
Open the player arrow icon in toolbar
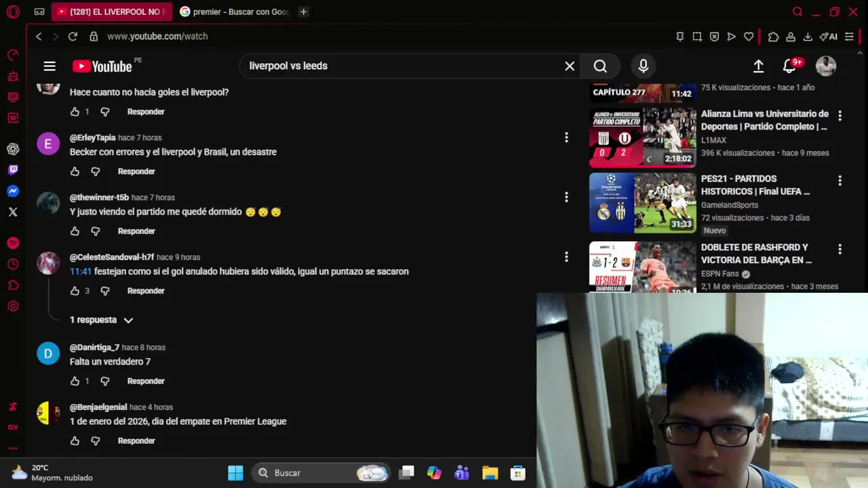pyautogui.click(x=731, y=37)
